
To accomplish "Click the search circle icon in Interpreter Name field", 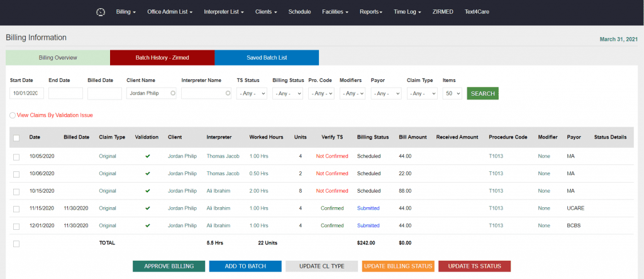I will pos(228,93).
